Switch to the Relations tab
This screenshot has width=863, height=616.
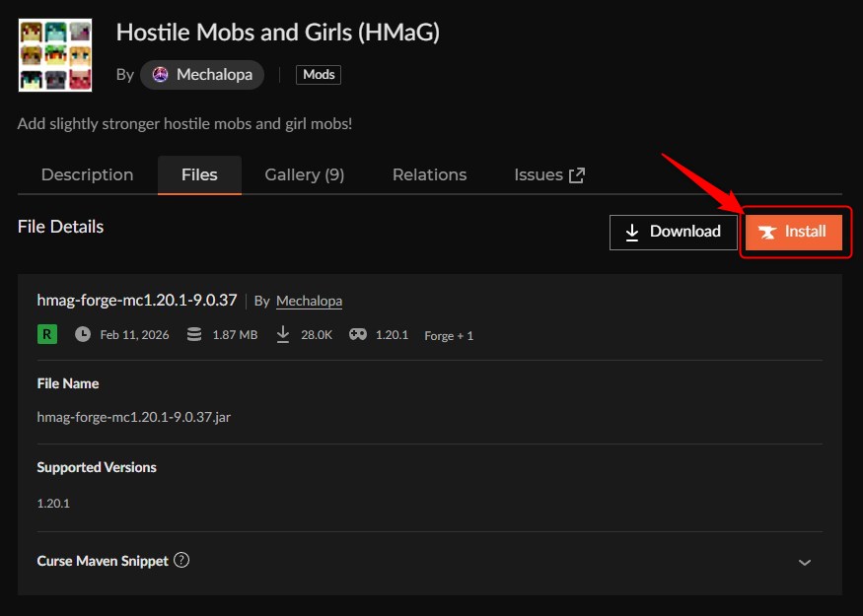click(x=429, y=174)
